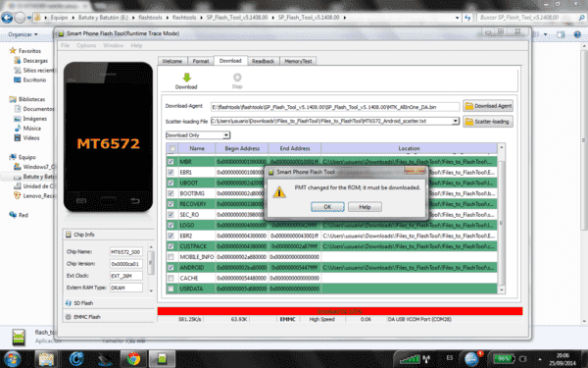588x368 pixels.
Task: Click the Download Agent path field
Action: point(335,107)
